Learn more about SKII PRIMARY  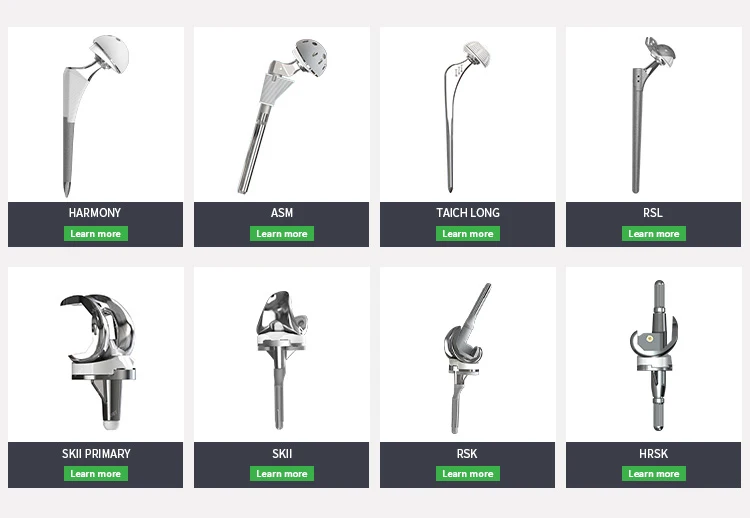point(96,474)
